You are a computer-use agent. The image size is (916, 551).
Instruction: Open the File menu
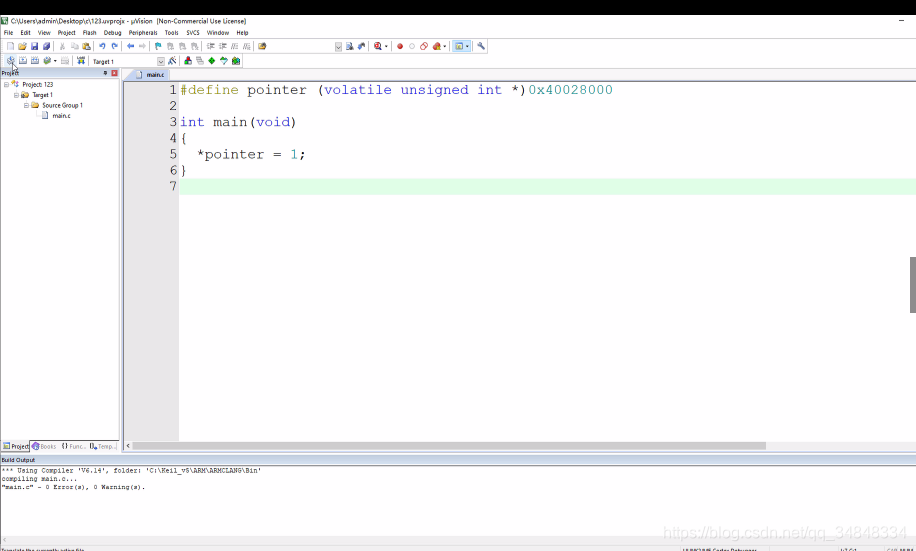8,33
